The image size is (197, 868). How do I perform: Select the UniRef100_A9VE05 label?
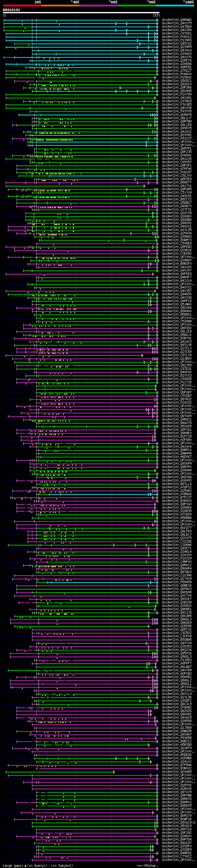[x=177, y=128]
